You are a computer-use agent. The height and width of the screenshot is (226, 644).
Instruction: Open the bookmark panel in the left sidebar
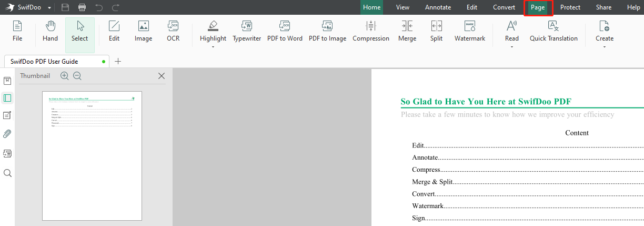[x=7, y=81]
